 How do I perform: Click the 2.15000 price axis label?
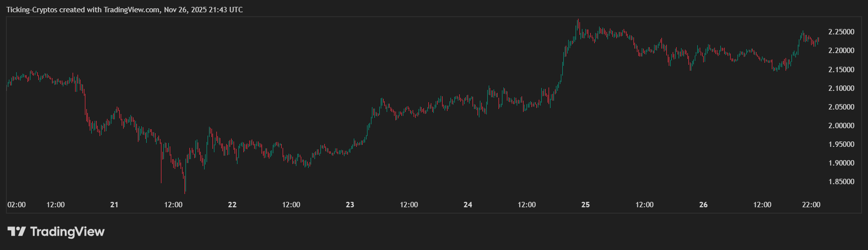click(841, 70)
